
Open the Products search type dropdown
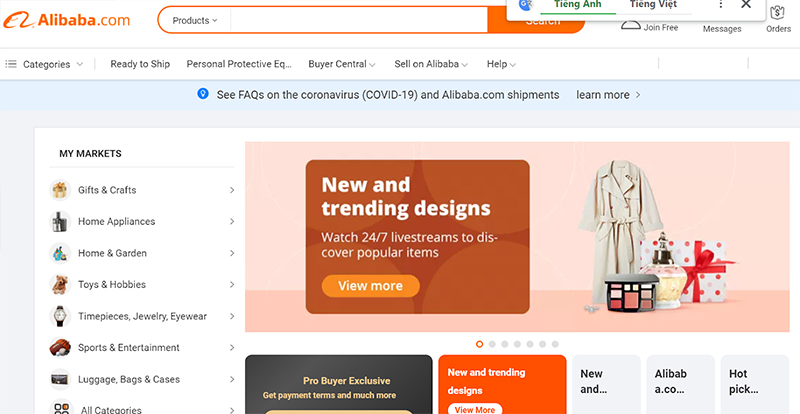[195, 20]
